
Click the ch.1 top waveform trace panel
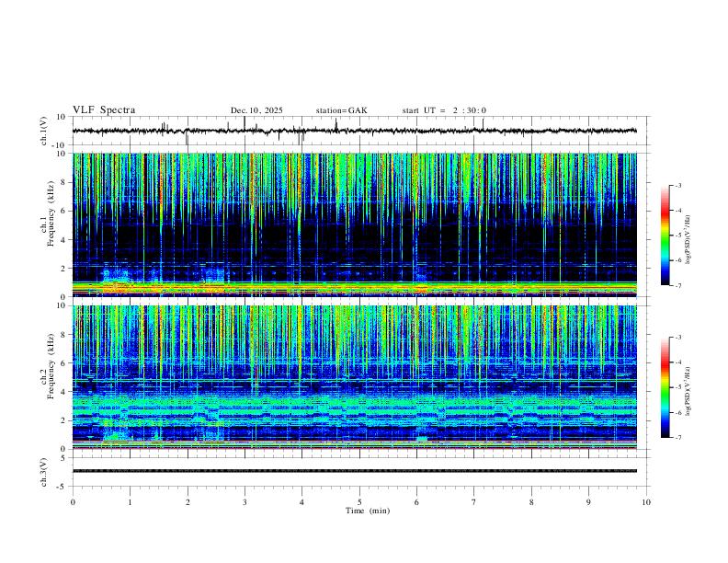click(x=361, y=131)
